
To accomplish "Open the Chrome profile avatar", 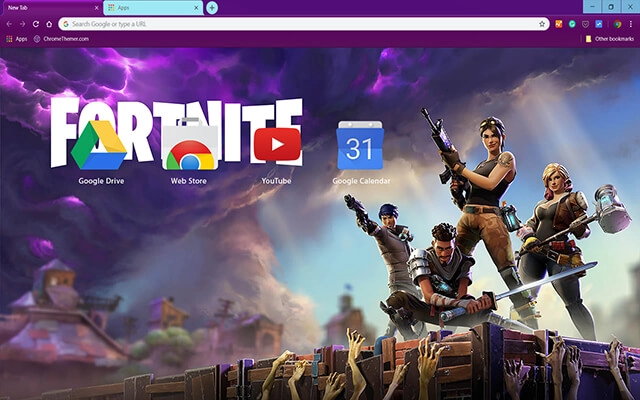I will tap(618, 24).
